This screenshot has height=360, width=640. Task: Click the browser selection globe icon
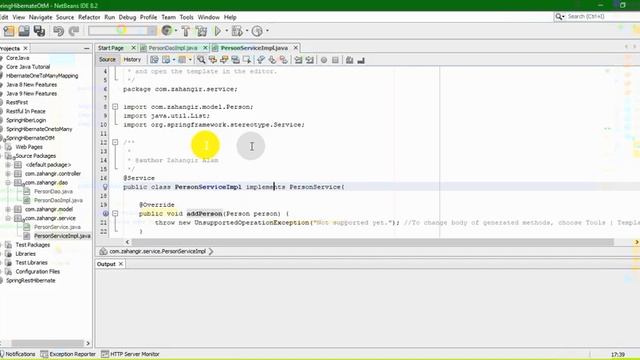point(167,31)
